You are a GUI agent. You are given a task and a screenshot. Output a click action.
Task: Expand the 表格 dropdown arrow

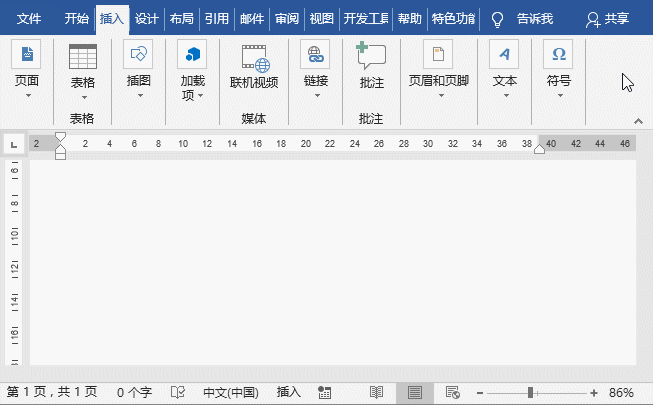(84, 98)
